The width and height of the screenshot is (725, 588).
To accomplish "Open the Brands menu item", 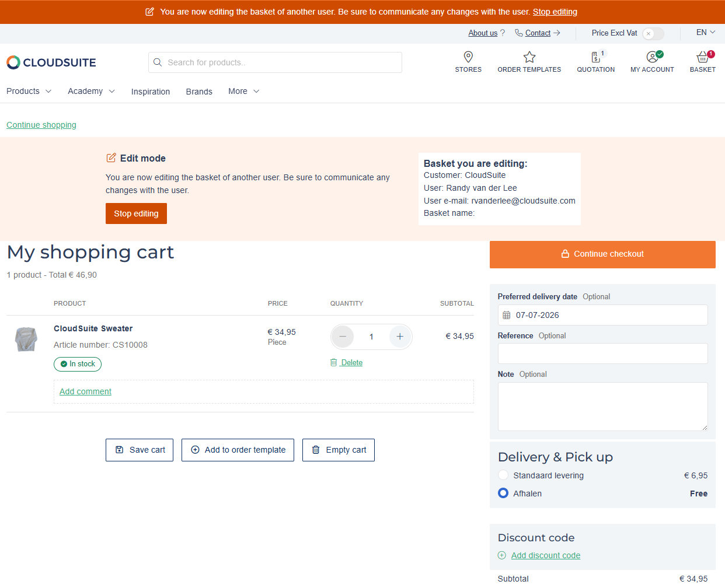I will click(x=199, y=92).
